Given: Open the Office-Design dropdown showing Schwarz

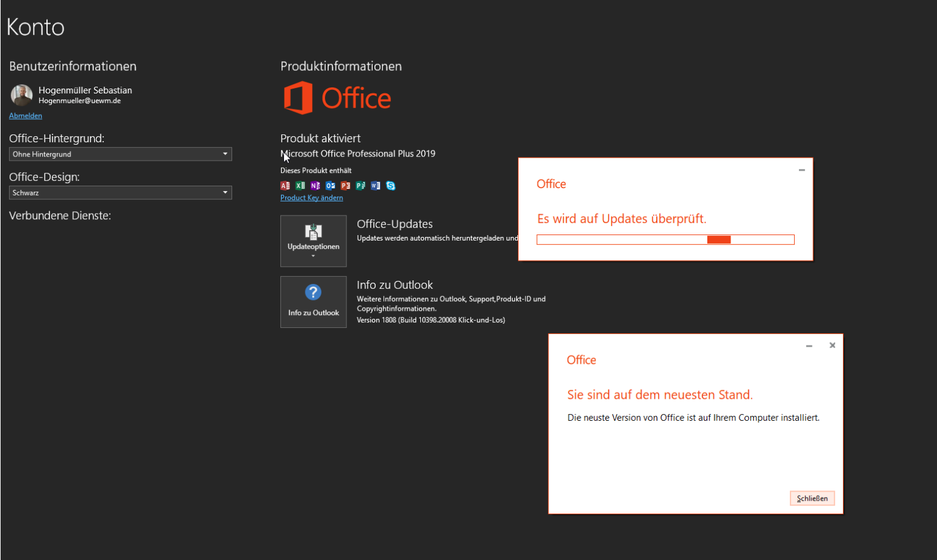Looking at the screenshot, I should 120,192.
